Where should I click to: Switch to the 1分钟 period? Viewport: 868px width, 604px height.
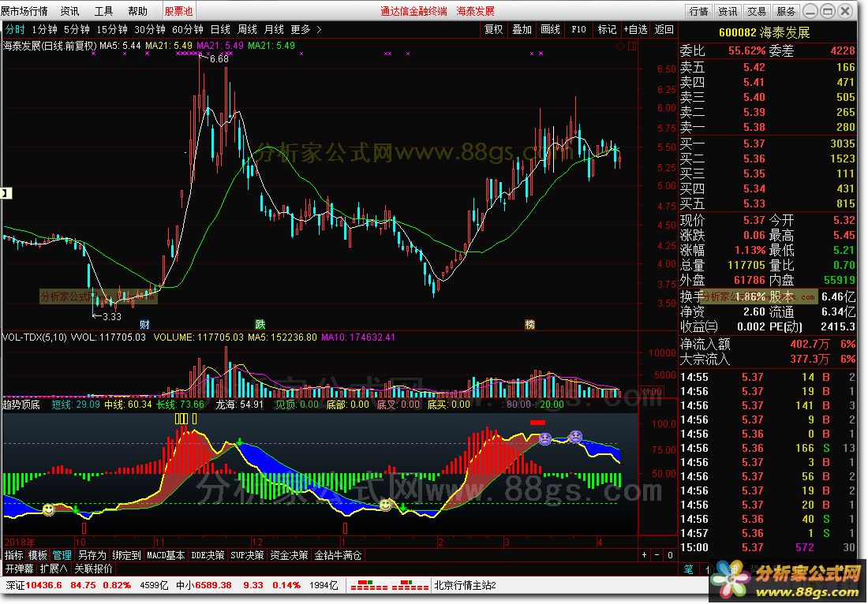pyautogui.click(x=44, y=29)
